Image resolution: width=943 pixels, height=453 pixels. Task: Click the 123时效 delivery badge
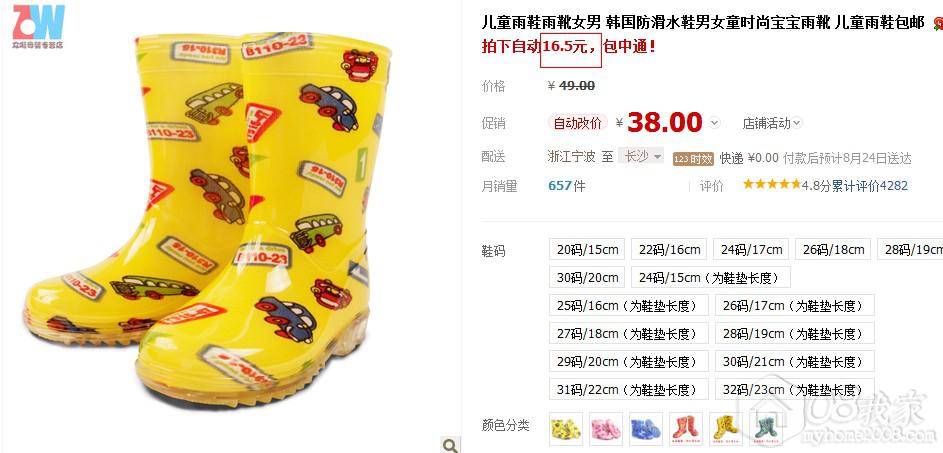click(693, 158)
